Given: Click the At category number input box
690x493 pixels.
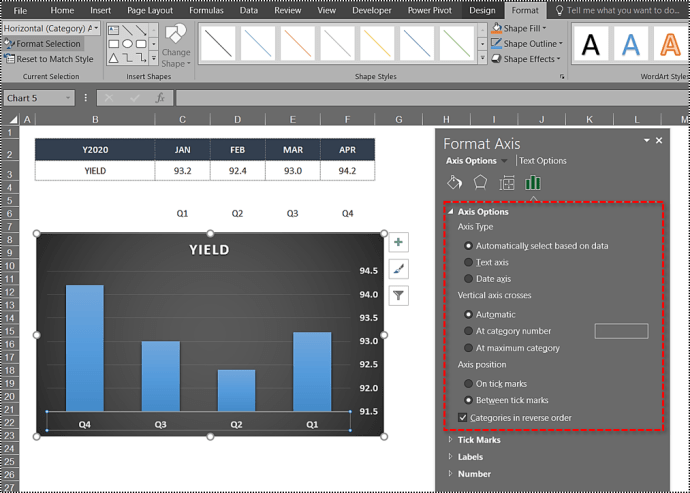Looking at the screenshot, I should tap(621, 331).
